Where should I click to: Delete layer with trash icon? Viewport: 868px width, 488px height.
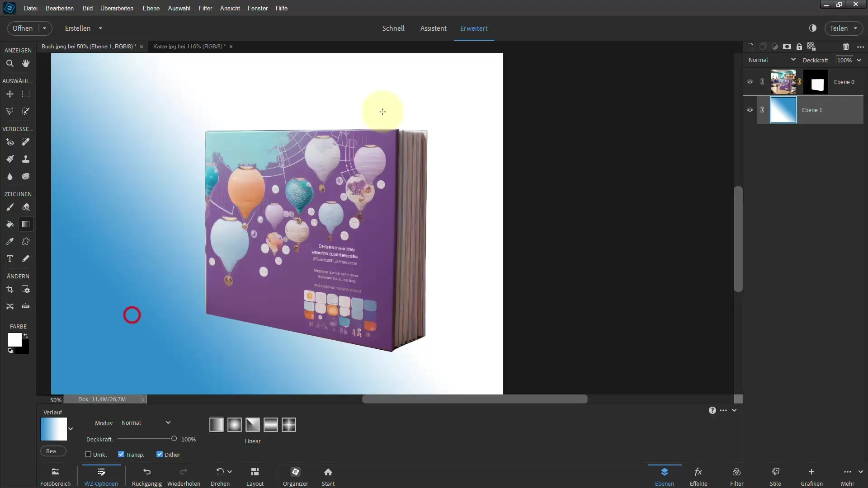pyautogui.click(x=846, y=47)
